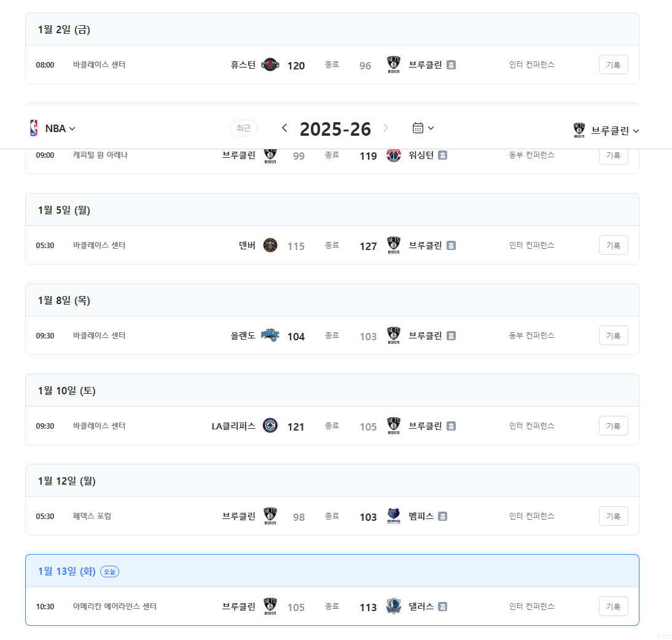The width and height of the screenshot is (672, 640).
Task: Click the Dallas Mavericks team logo
Action: [393, 607]
